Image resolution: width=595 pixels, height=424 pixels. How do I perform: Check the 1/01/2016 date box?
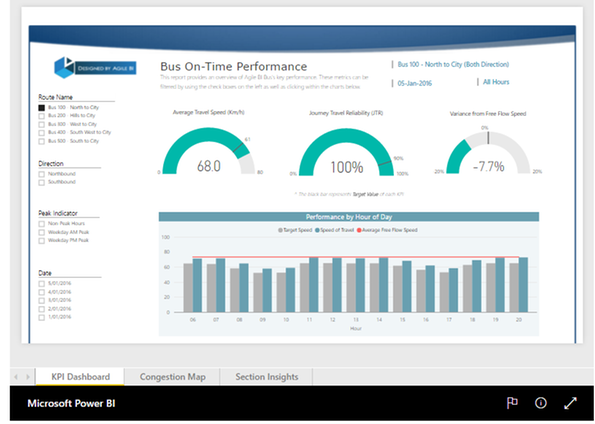(42, 317)
